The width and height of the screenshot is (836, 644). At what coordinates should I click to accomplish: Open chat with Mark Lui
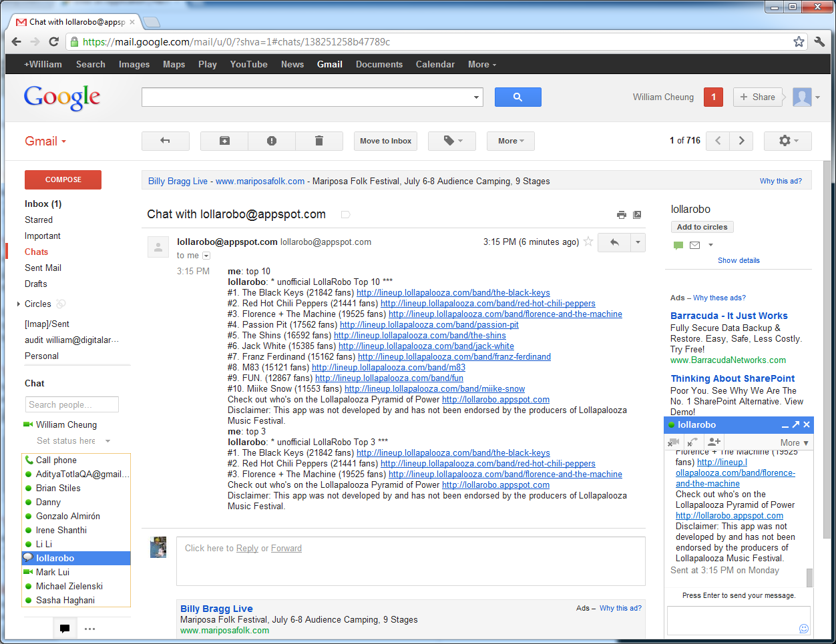53,572
